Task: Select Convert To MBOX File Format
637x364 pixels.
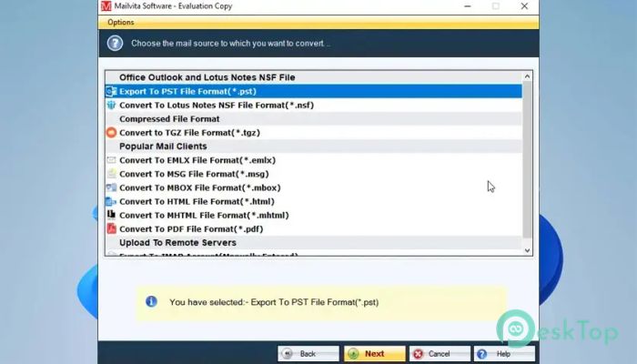Action: pos(314,187)
